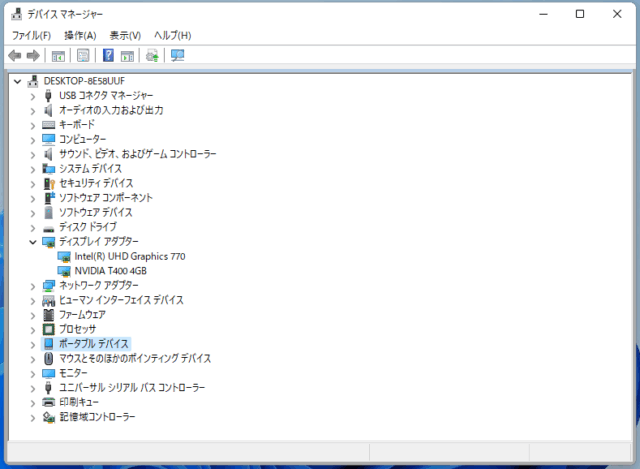Select the DESKTOP-8E58UUF root label
640x469 pixels.
click(x=84, y=81)
